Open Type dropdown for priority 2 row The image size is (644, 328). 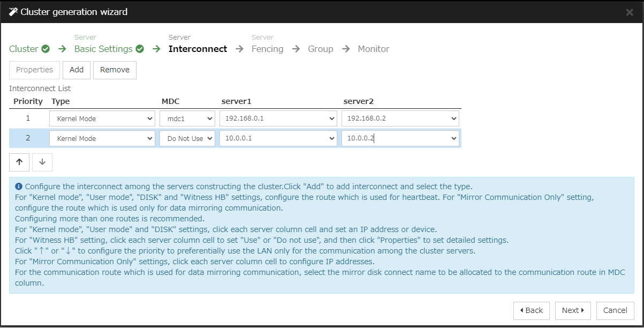[x=102, y=138]
